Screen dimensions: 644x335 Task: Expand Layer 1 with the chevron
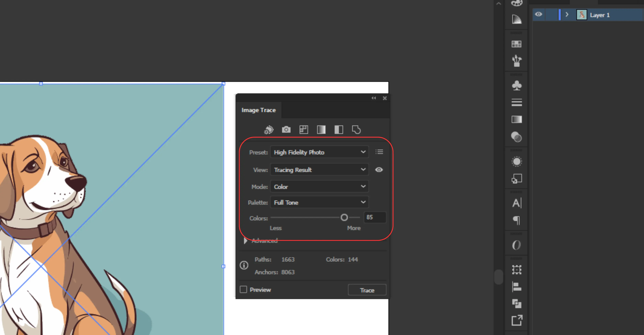pos(567,14)
